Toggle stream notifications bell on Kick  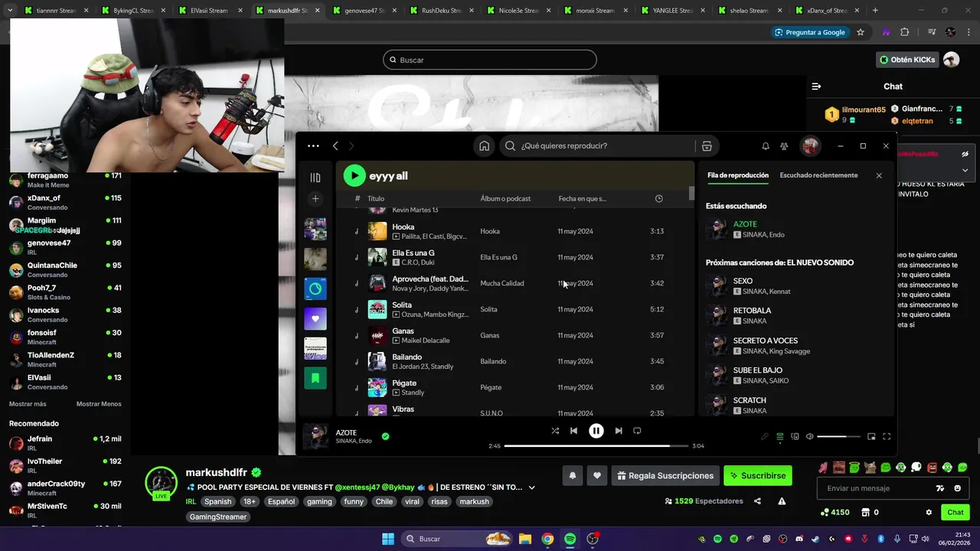572,475
